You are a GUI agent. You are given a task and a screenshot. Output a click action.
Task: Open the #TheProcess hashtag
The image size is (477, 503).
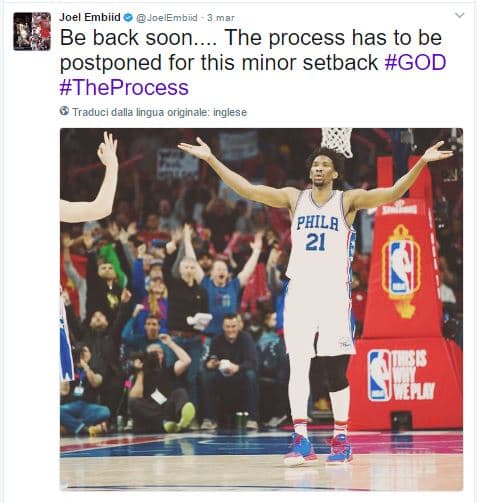(x=124, y=88)
